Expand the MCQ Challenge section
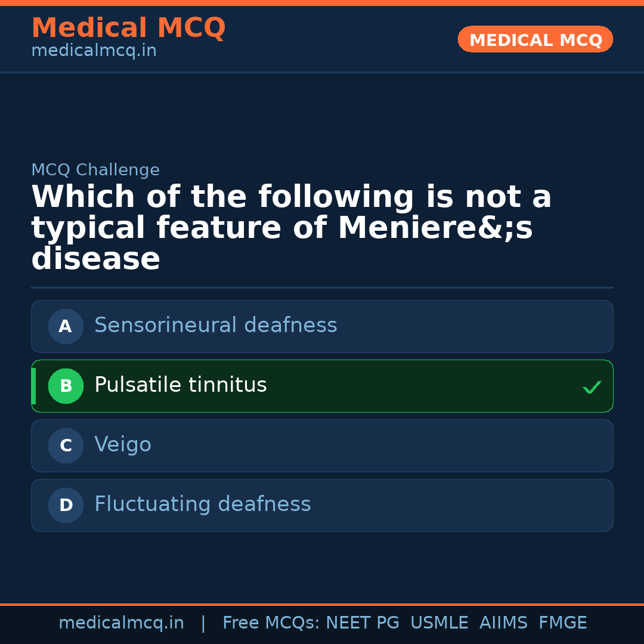The image size is (644, 644). pyautogui.click(x=95, y=170)
